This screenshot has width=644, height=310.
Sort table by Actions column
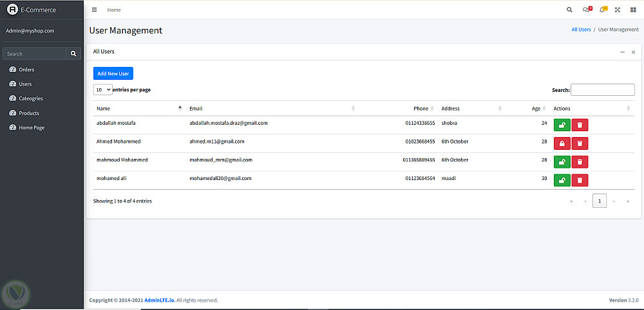click(592, 109)
